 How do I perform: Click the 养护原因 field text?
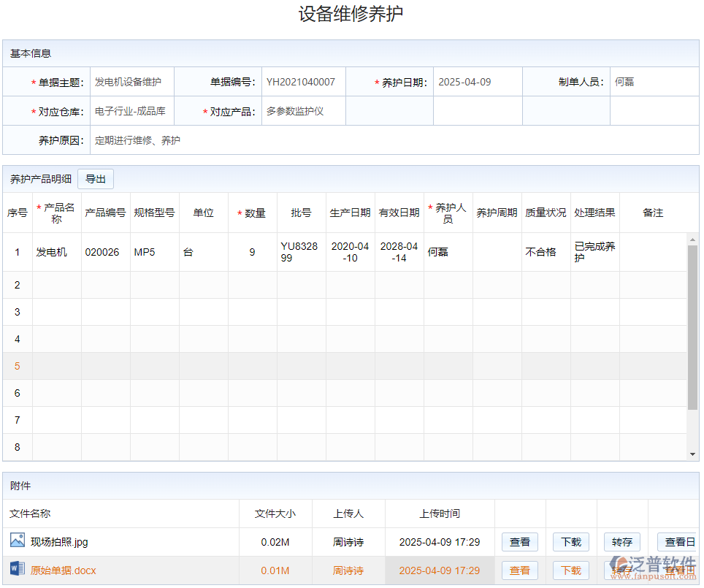136,140
